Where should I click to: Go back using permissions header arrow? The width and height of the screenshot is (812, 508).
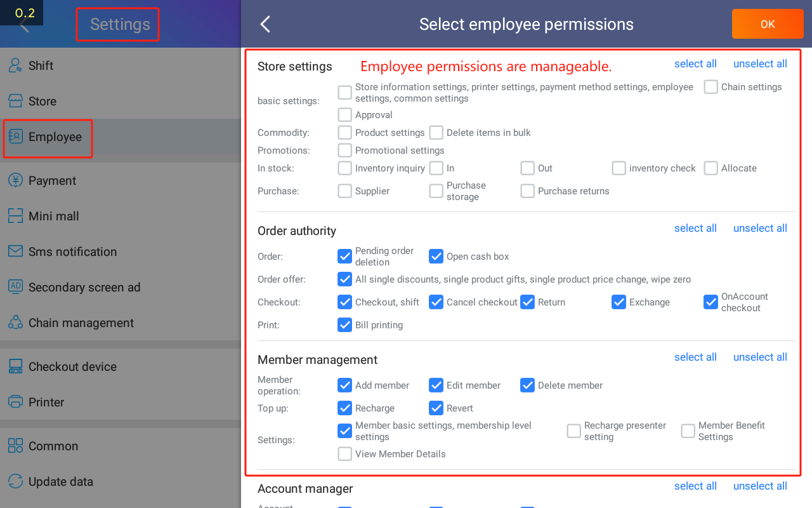tap(265, 24)
